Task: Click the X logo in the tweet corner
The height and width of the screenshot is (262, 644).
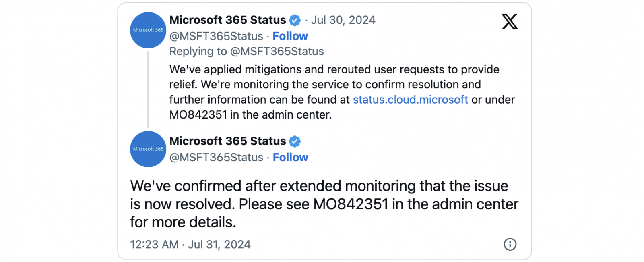Action: coord(510,22)
